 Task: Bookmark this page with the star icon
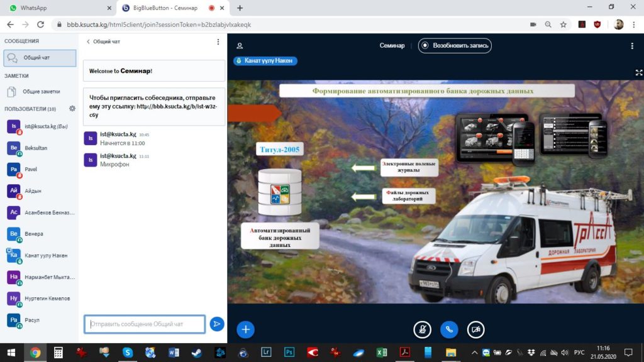pos(563,25)
